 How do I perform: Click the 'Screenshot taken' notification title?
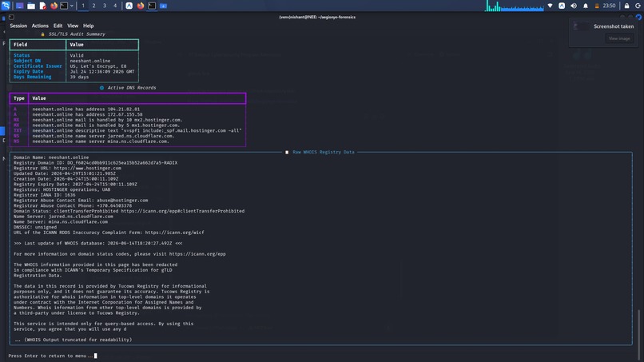614,26
